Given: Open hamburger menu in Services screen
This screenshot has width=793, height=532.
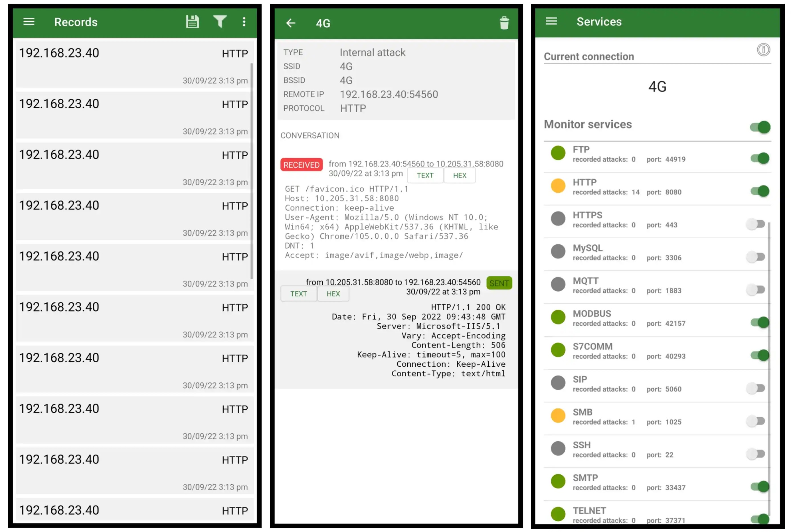Looking at the screenshot, I should 551,21.
